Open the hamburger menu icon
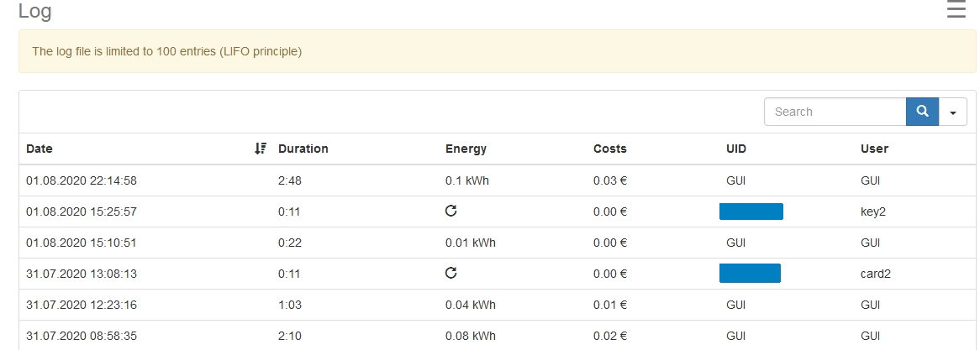Image resolution: width=980 pixels, height=350 pixels. pyautogui.click(x=956, y=10)
